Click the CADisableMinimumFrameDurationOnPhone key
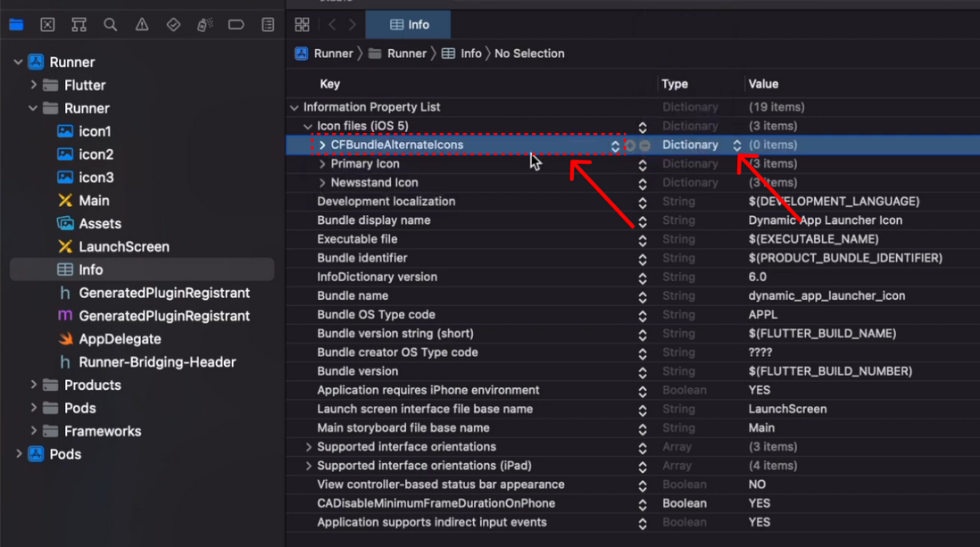The image size is (980, 547). [x=436, y=503]
